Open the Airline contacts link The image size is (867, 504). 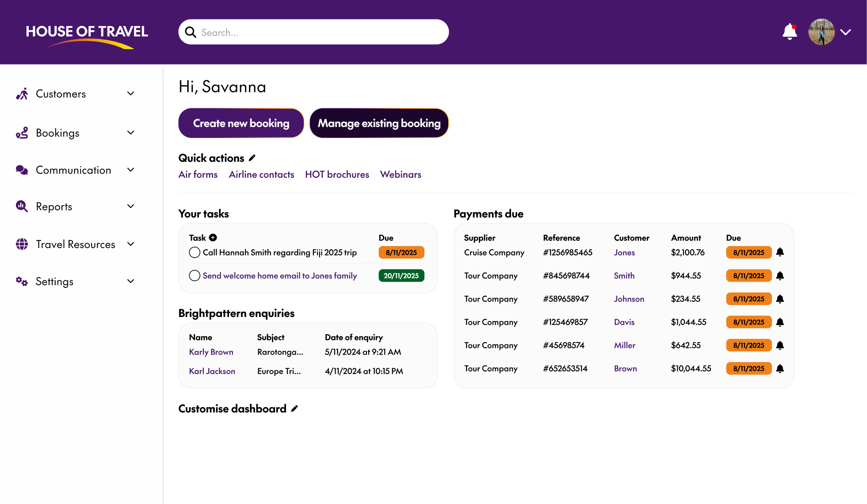tap(261, 174)
